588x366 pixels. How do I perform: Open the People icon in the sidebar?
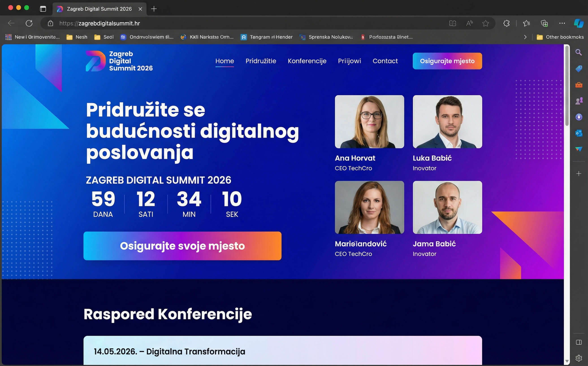pyautogui.click(x=579, y=101)
